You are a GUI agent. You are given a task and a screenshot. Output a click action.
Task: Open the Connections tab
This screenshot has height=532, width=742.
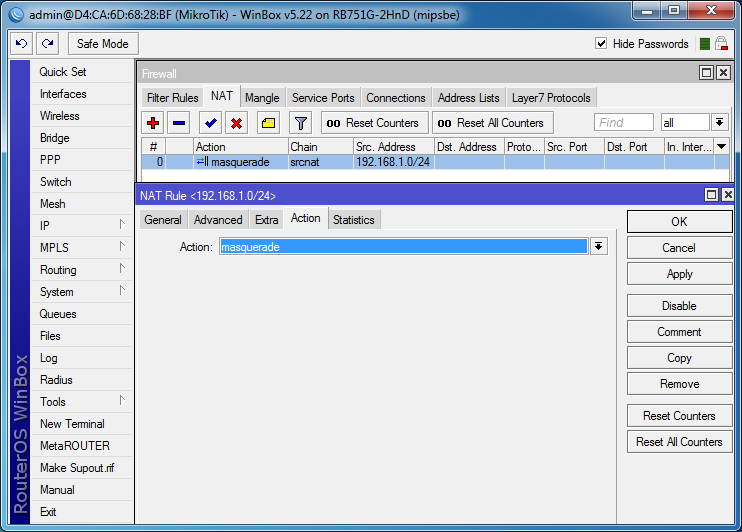pyautogui.click(x=396, y=98)
